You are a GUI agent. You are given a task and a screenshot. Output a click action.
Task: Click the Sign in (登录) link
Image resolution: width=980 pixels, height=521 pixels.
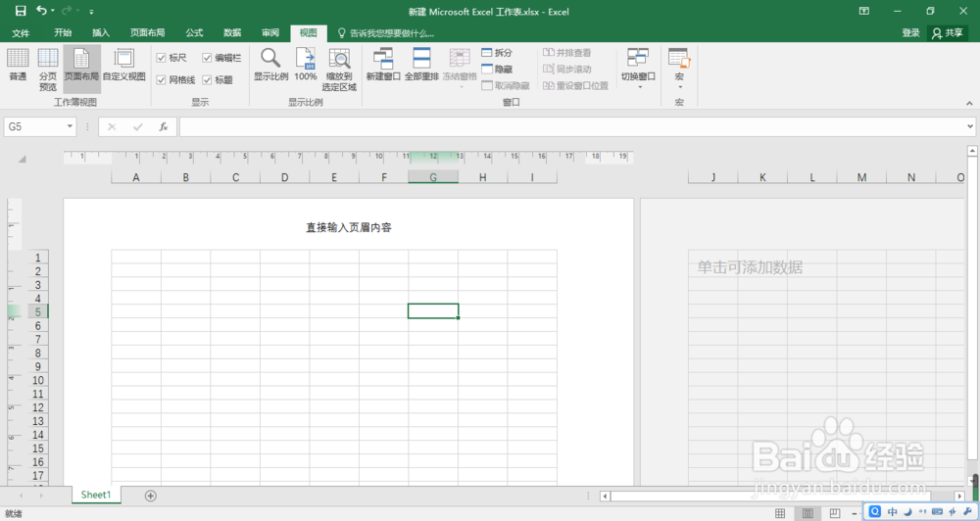(910, 33)
